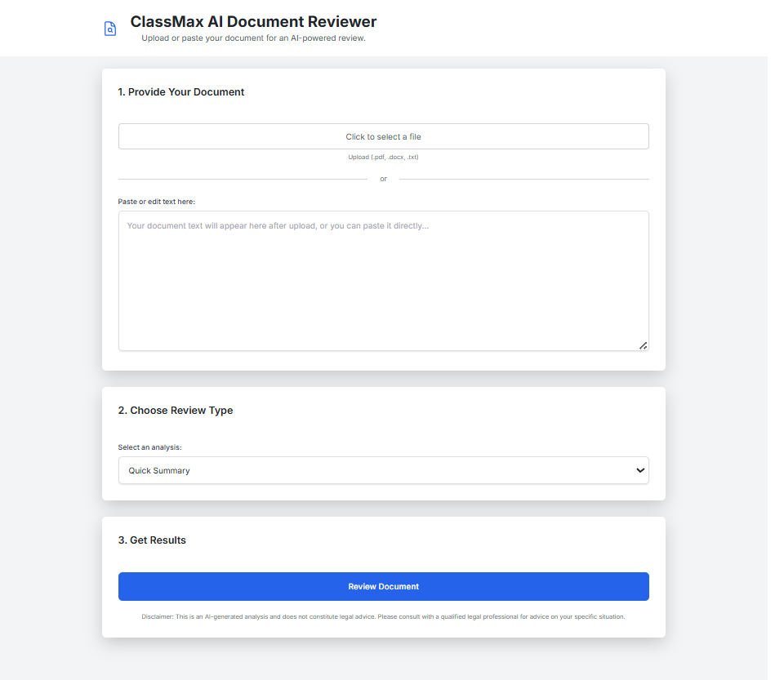
Task: Click the Review Document button
Action: pyautogui.click(x=384, y=587)
